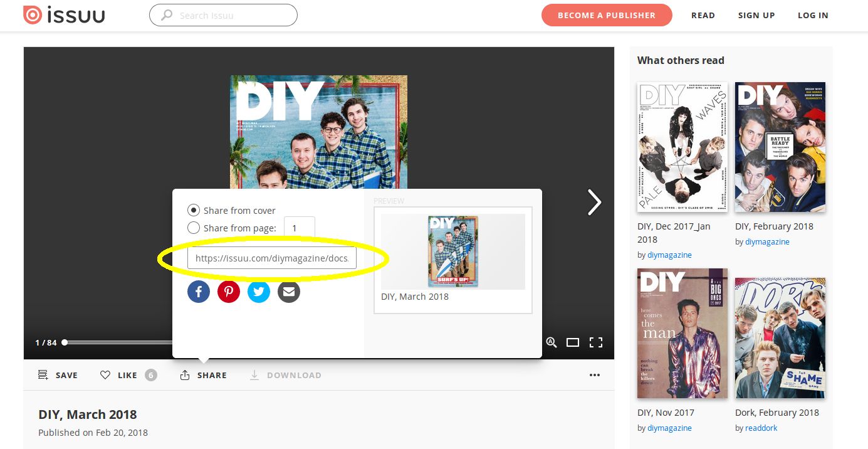The width and height of the screenshot is (868, 449).
Task: Click diymagazine link under February 2018 issue
Action: [x=767, y=242]
